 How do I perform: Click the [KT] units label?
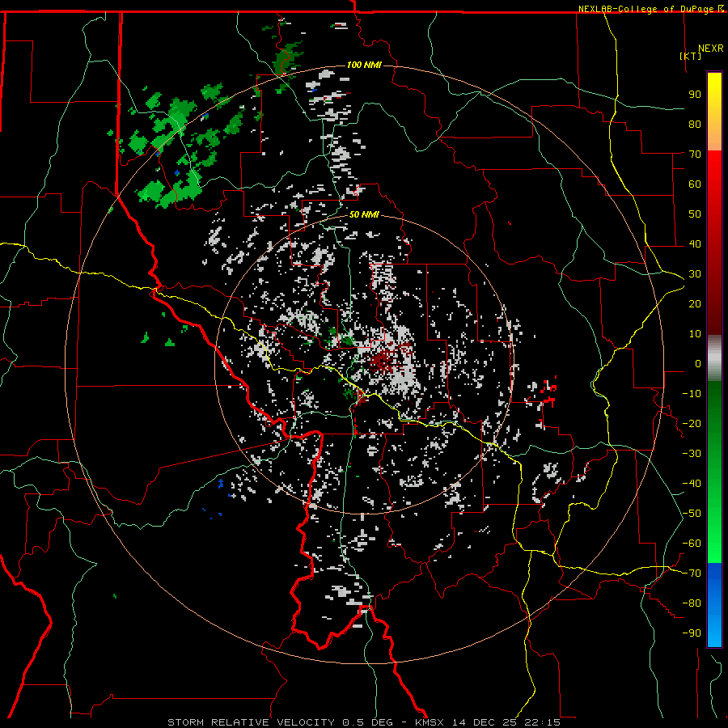point(691,56)
